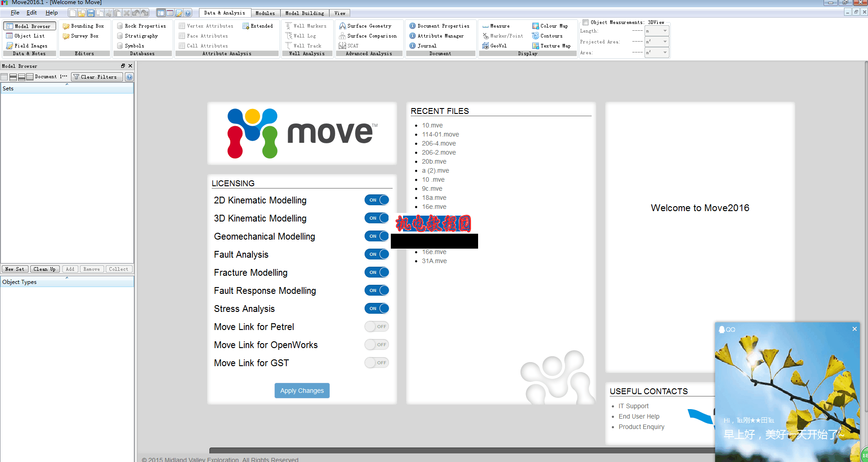Open the Object List tool
The width and height of the screenshot is (868, 462).
25,36
